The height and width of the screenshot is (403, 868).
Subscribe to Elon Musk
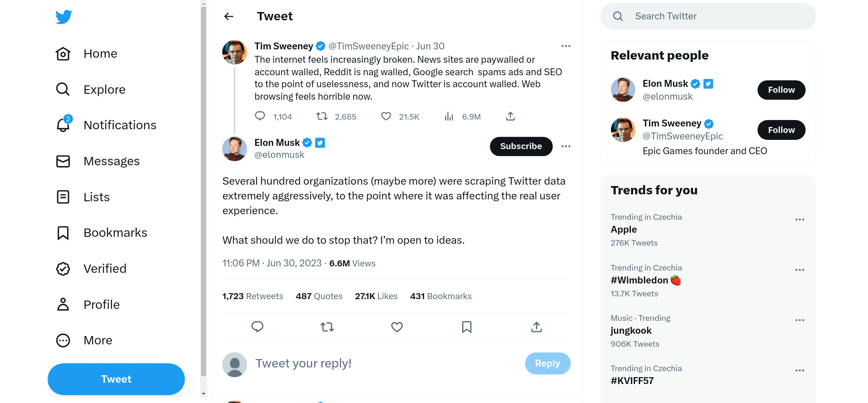(521, 146)
